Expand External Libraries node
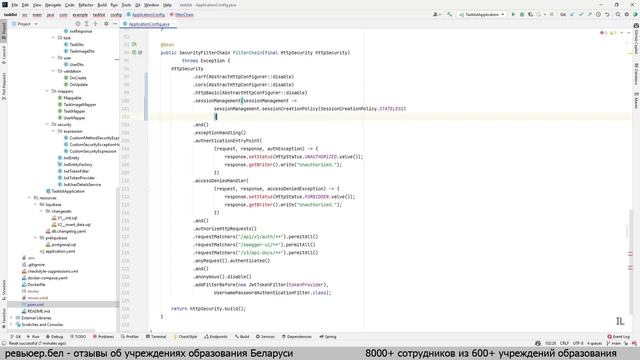This screenshot has width=640, height=360. click(x=11, y=318)
